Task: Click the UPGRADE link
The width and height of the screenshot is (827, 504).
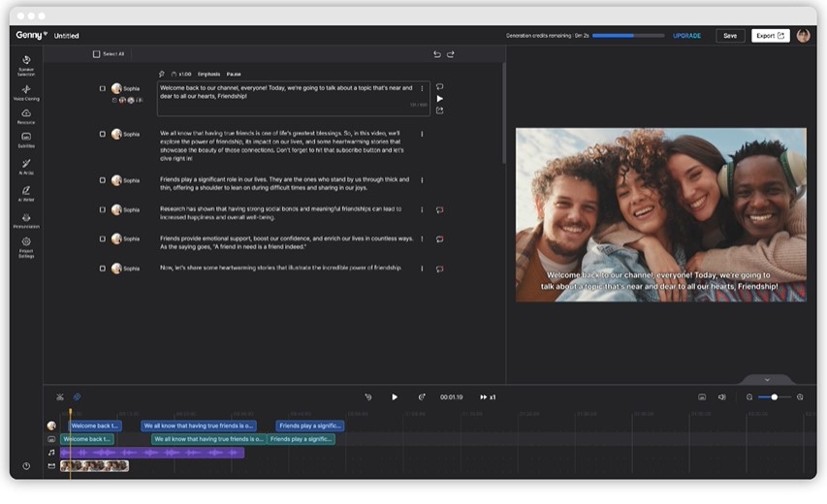Action: click(686, 36)
